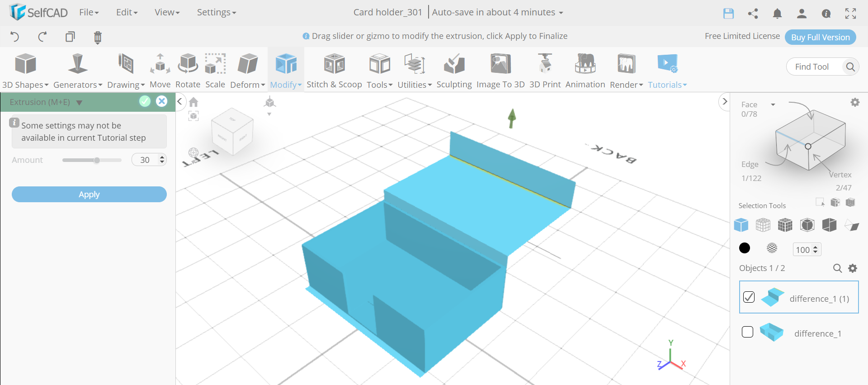Click Buy Full Version button
This screenshot has width=868, height=385.
point(820,37)
